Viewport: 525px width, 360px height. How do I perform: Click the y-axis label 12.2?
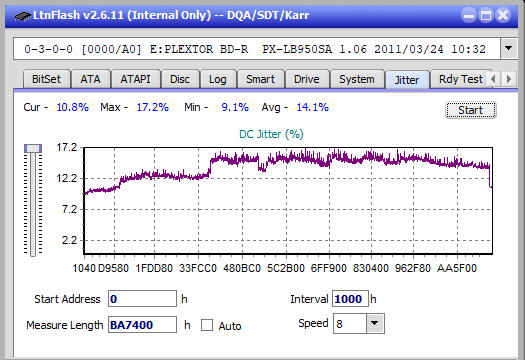tap(67, 178)
